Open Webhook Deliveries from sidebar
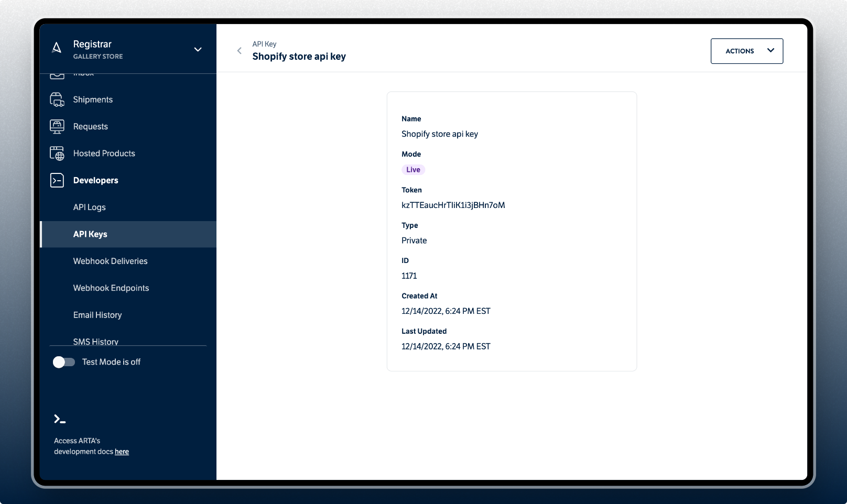Viewport: 847px width, 504px height. [x=111, y=261]
